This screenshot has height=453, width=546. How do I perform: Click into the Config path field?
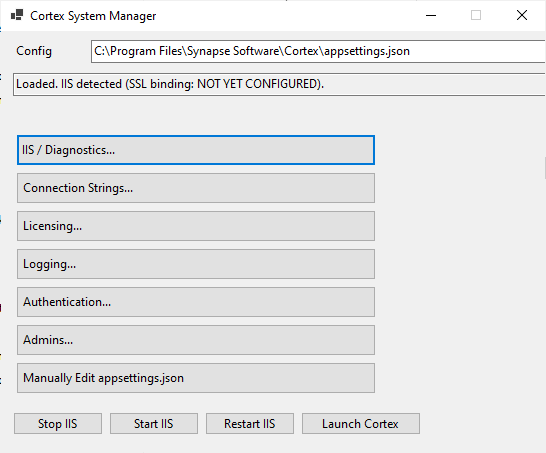click(318, 52)
